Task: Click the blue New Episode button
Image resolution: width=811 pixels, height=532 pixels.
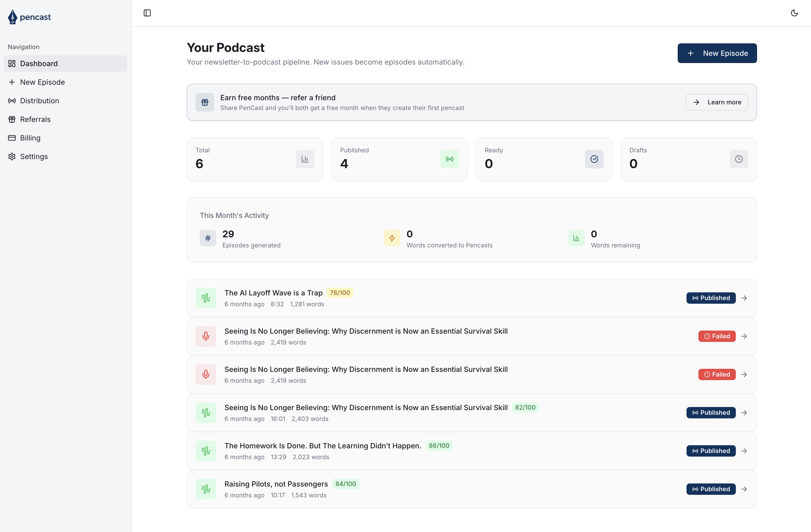Action: tap(717, 53)
